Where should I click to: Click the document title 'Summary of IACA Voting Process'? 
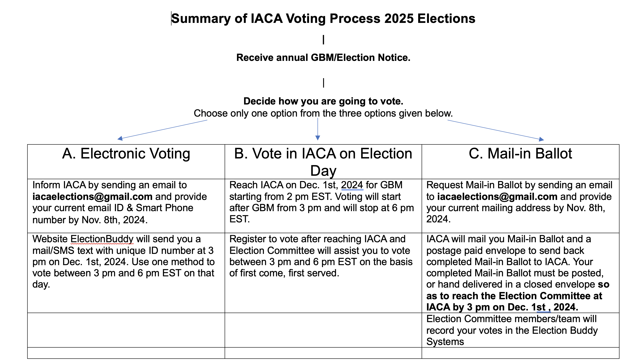(323, 19)
